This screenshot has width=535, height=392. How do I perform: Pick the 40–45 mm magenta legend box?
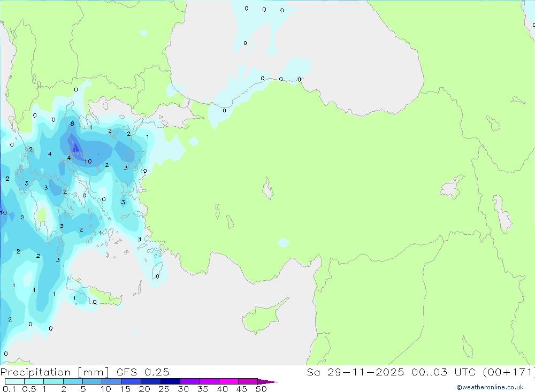pyautogui.click(x=228, y=381)
